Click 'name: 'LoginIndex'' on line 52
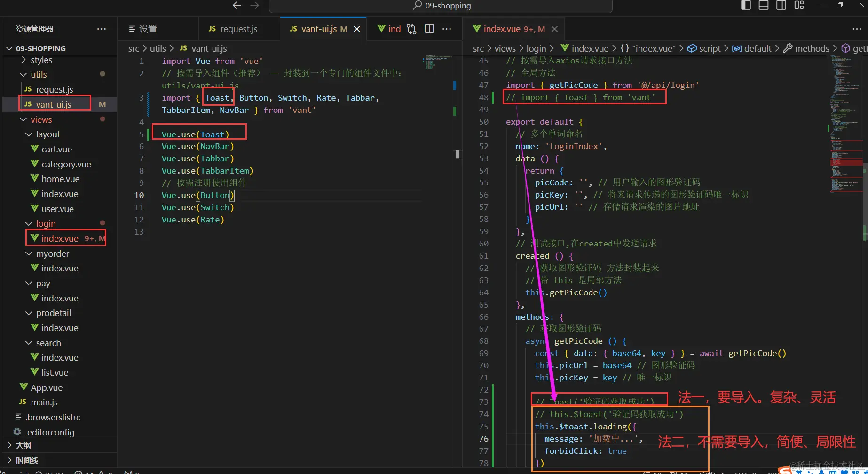Image resolution: width=868 pixels, height=474 pixels. tap(559, 146)
